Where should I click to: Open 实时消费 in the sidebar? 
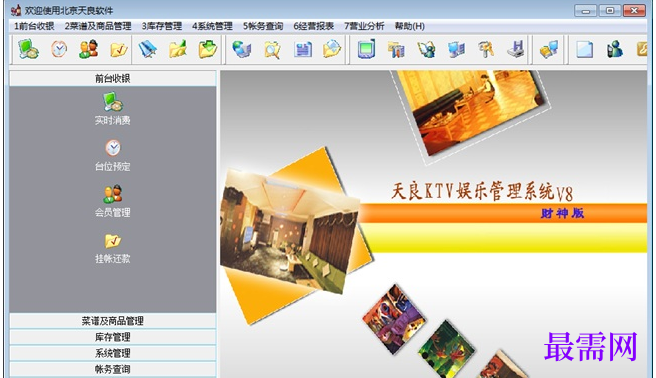113,109
